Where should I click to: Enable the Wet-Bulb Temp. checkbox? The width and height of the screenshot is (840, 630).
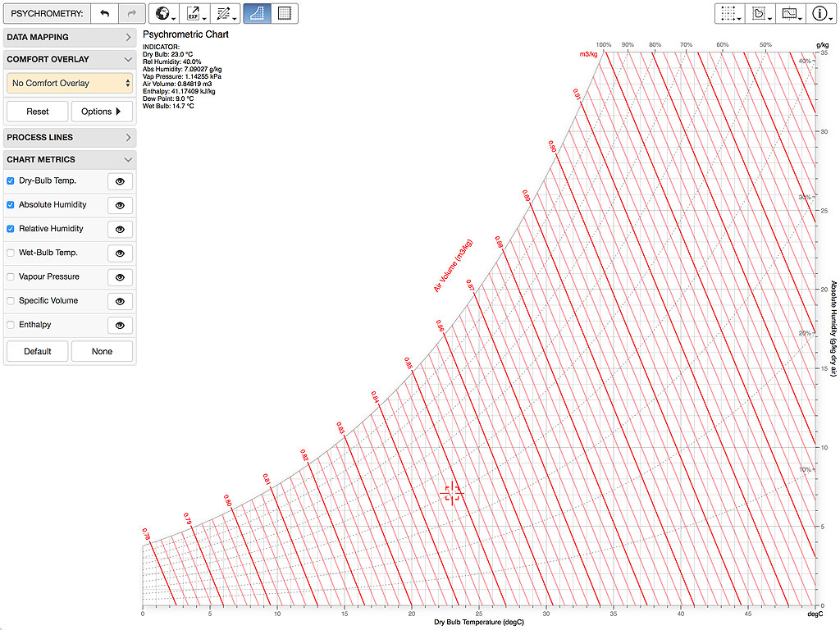[10, 253]
